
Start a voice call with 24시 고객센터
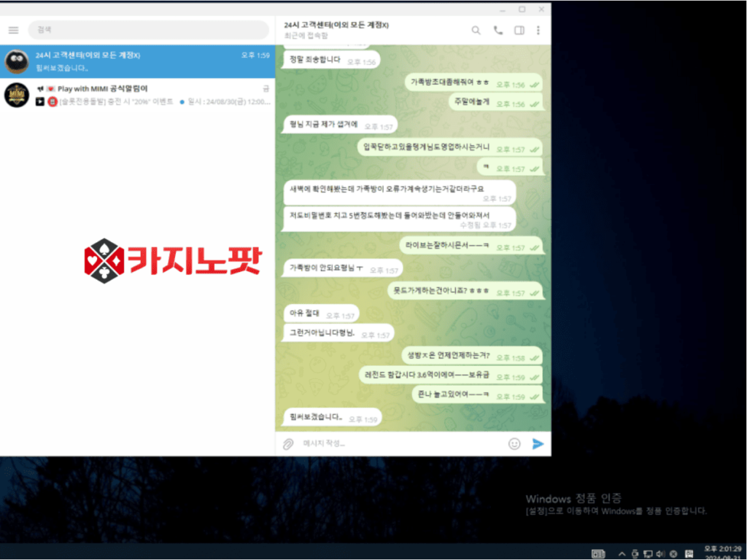[x=498, y=30]
